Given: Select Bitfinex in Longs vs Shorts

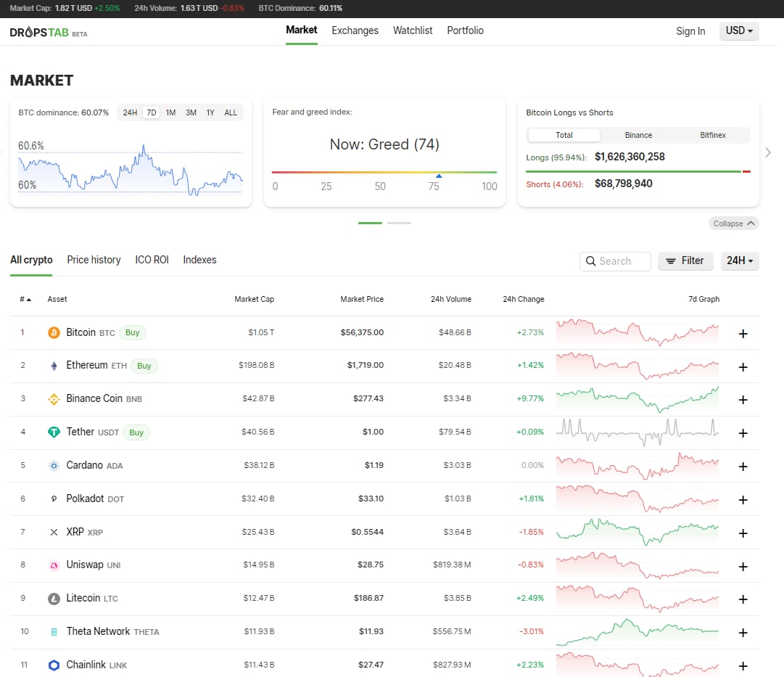Looking at the screenshot, I should pos(712,135).
